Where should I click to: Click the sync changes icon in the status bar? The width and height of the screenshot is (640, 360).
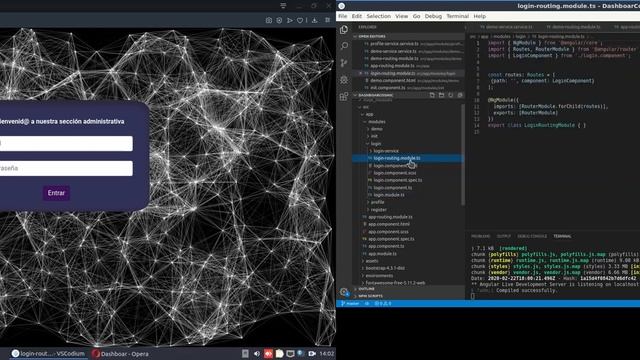click(x=367, y=303)
